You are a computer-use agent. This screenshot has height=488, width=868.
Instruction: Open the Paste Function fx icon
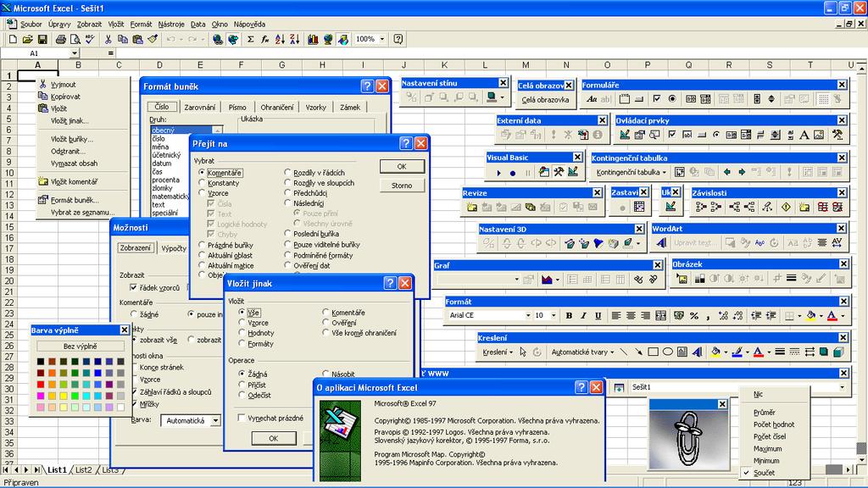[265, 39]
